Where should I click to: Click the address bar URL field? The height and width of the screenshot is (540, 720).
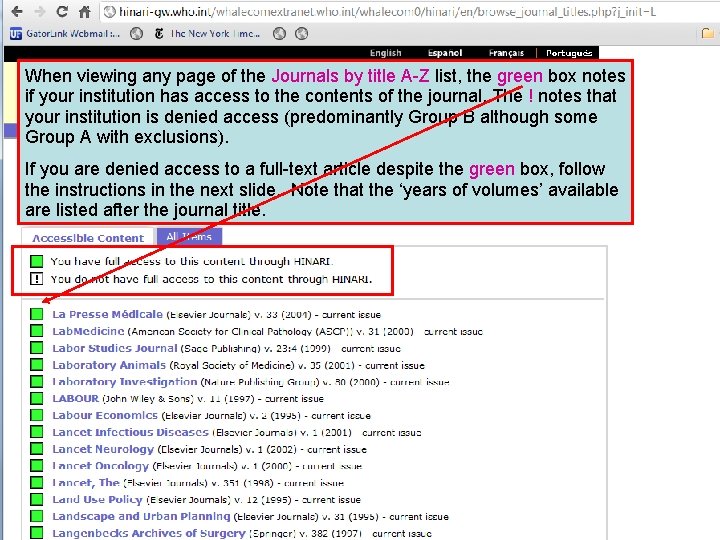(x=409, y=11)
